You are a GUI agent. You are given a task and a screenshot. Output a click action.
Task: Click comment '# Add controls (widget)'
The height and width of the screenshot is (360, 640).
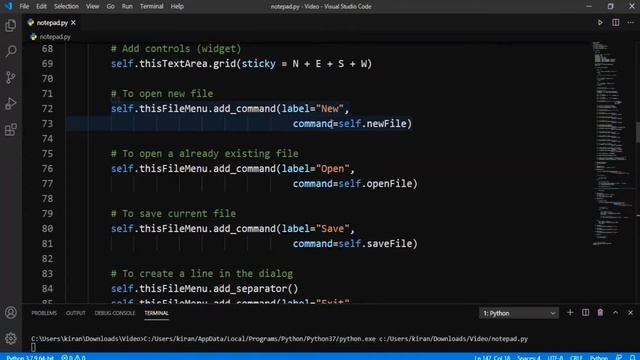(176, 49)
